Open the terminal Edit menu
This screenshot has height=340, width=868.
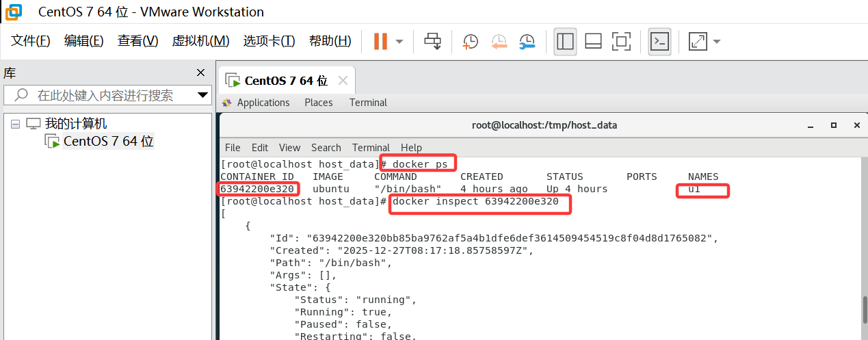pos(260,148)
